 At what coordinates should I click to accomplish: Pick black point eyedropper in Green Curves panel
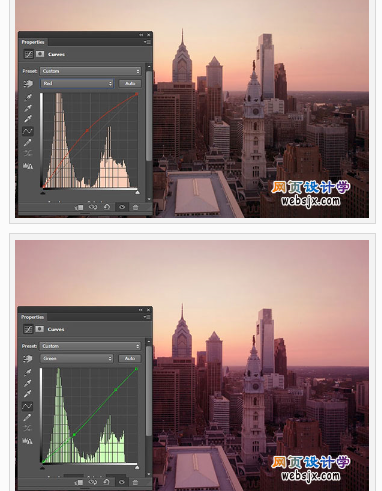[x=28, y=372]
